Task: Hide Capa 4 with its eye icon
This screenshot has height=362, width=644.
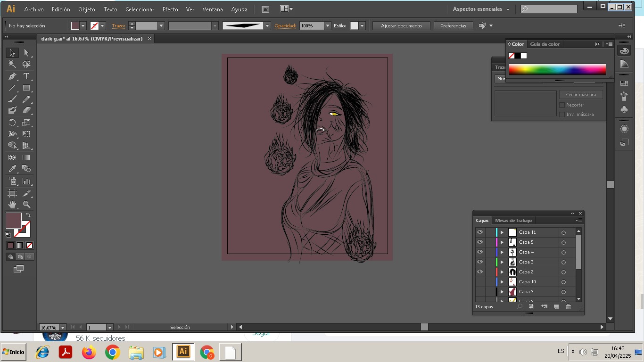Action: pos(480,252)
